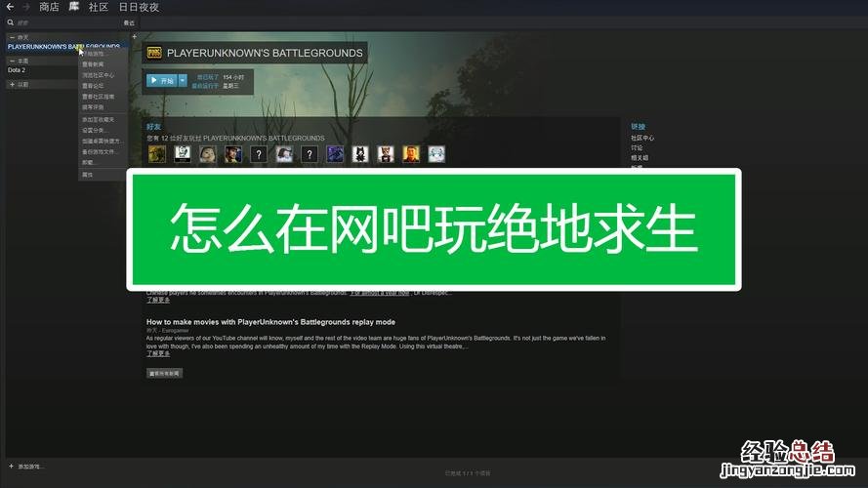Go forward with the right arrow

[x=26, y=7]
